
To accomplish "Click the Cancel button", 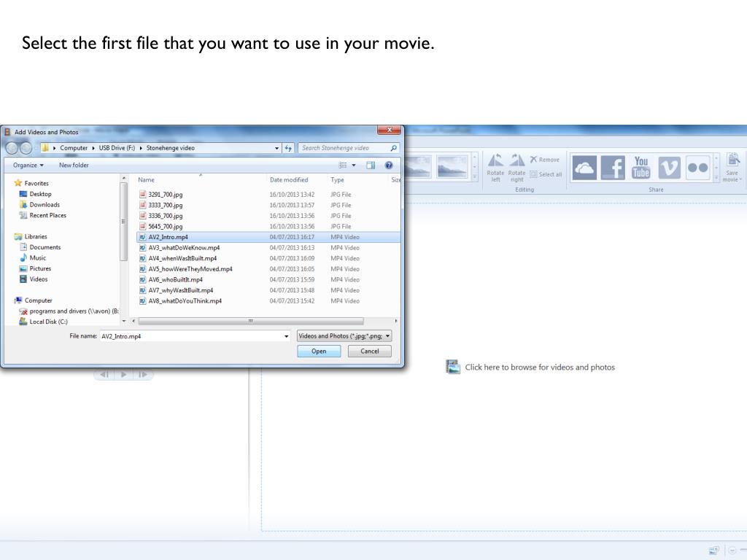I will pyautogui.click(x=370, y=351).
